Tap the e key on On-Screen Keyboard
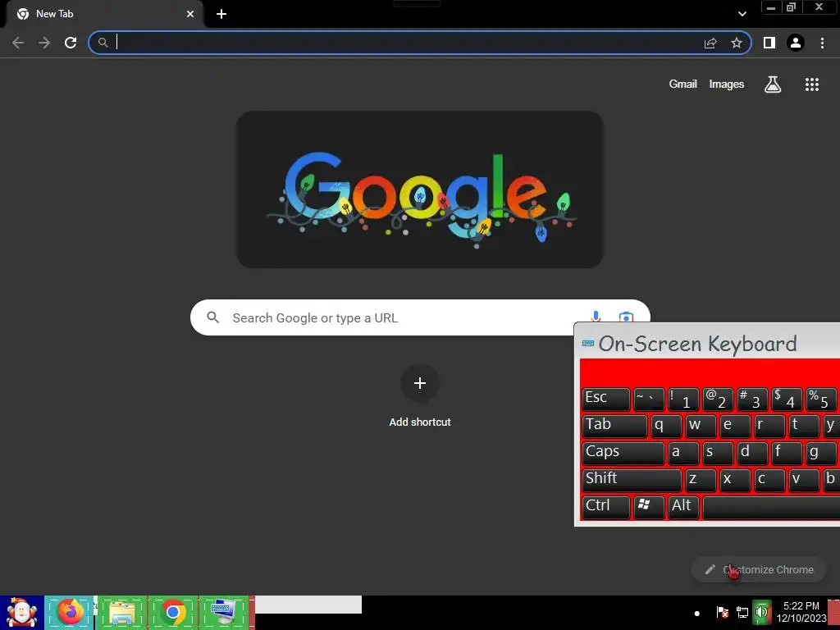Image resolution: width=840 pixels, height=630 pixels. point(735,426)
